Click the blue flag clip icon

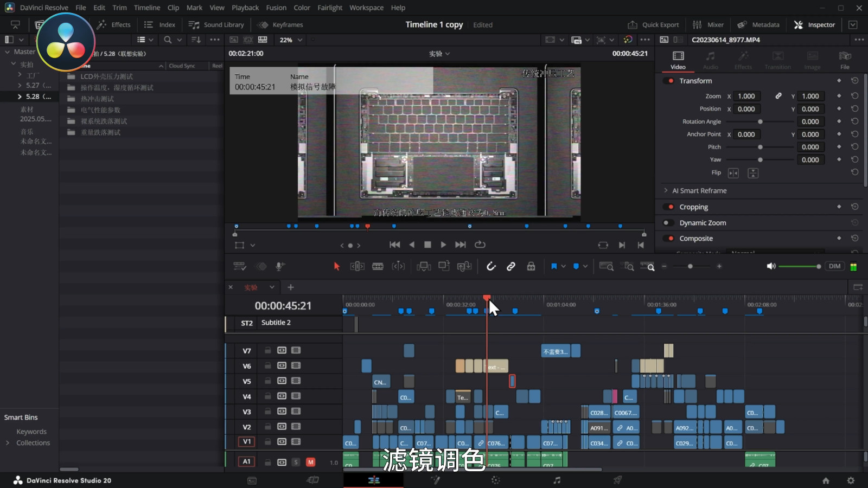click(554, 266)
